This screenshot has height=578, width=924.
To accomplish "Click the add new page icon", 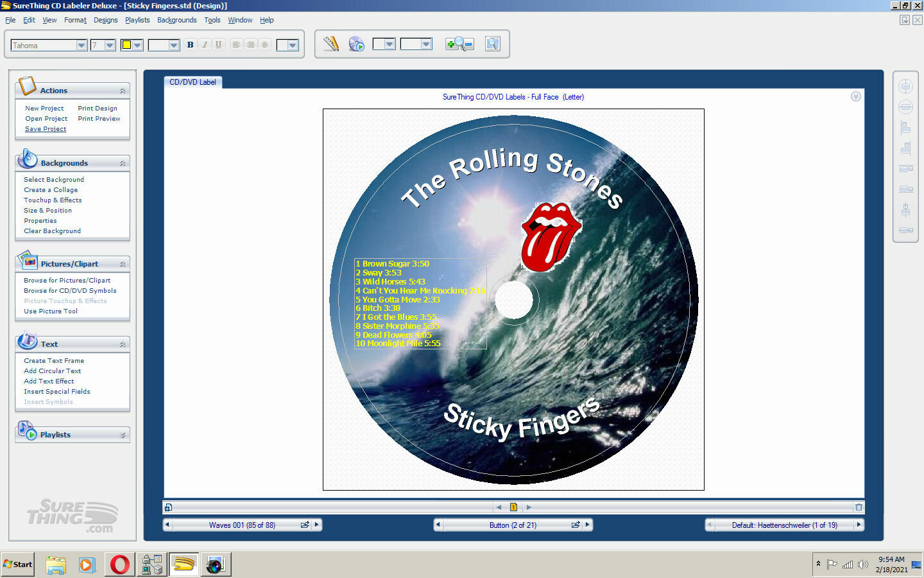I will tap(168, 507).
